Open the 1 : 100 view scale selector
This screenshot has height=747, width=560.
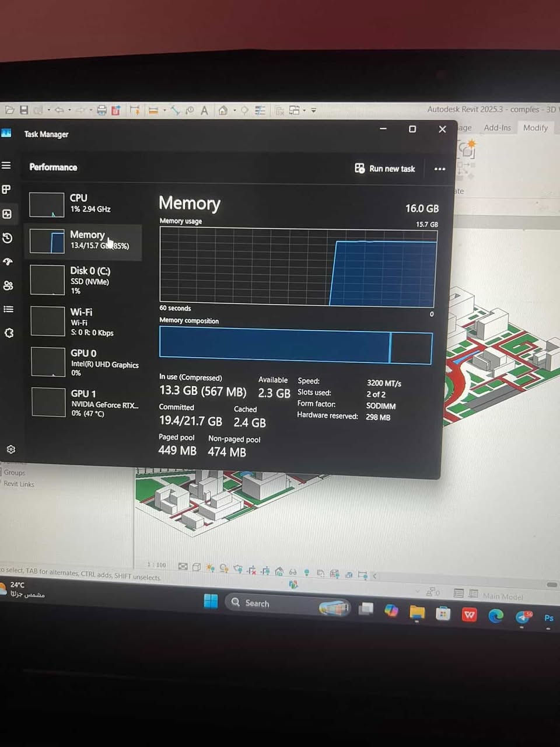coord(156,565)
